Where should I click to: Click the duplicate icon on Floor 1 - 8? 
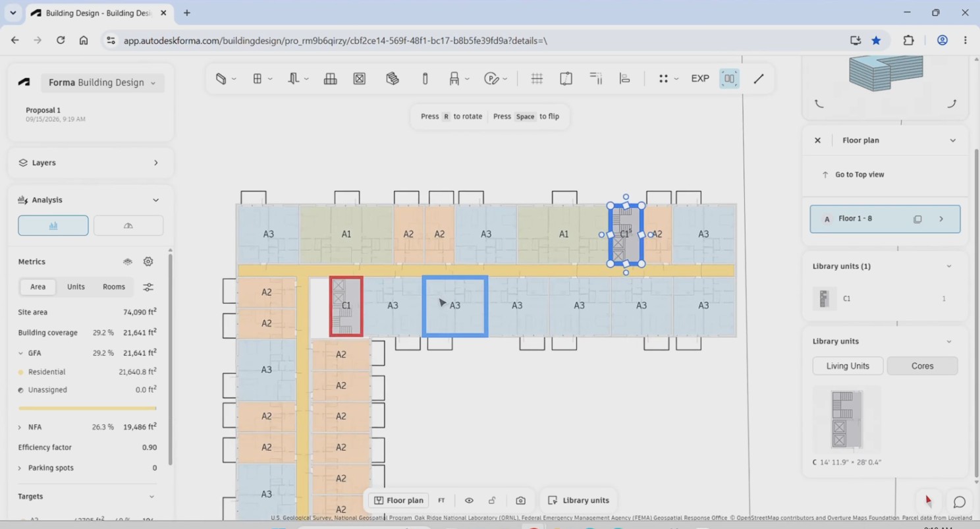tap(917, 219)
